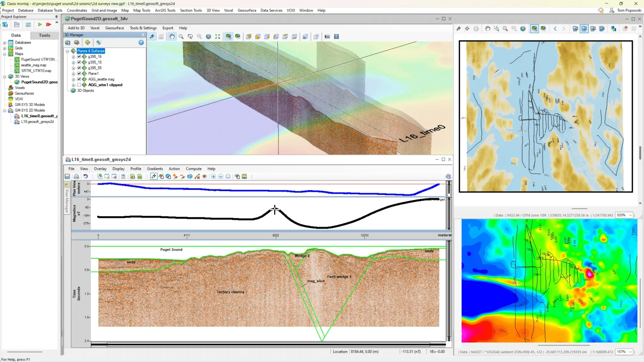
Task: Click the snapshot camera icon in 3D toolbar
Action: (327, 37)
